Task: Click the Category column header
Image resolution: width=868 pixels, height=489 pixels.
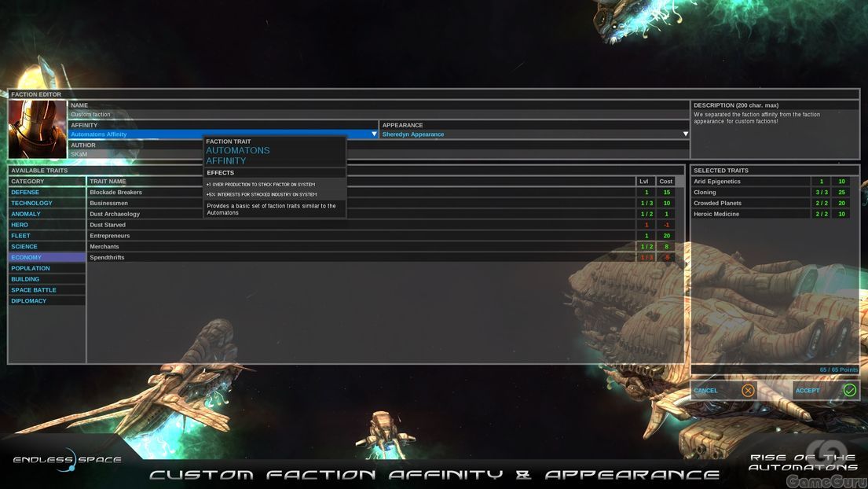Action: (x=47, y=181)
